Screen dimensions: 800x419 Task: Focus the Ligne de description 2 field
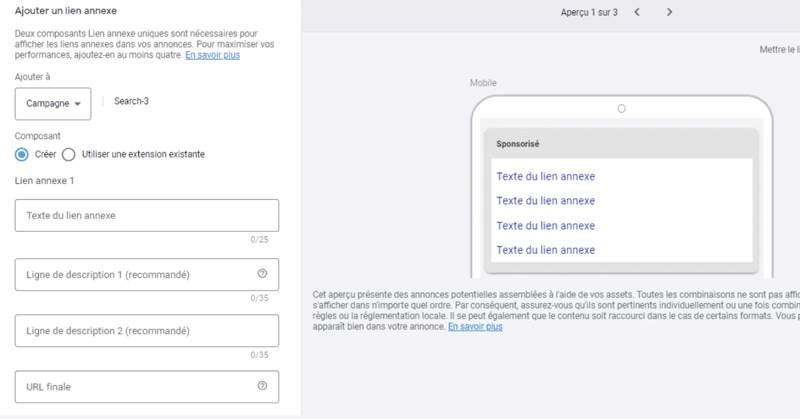click(146, 330)
